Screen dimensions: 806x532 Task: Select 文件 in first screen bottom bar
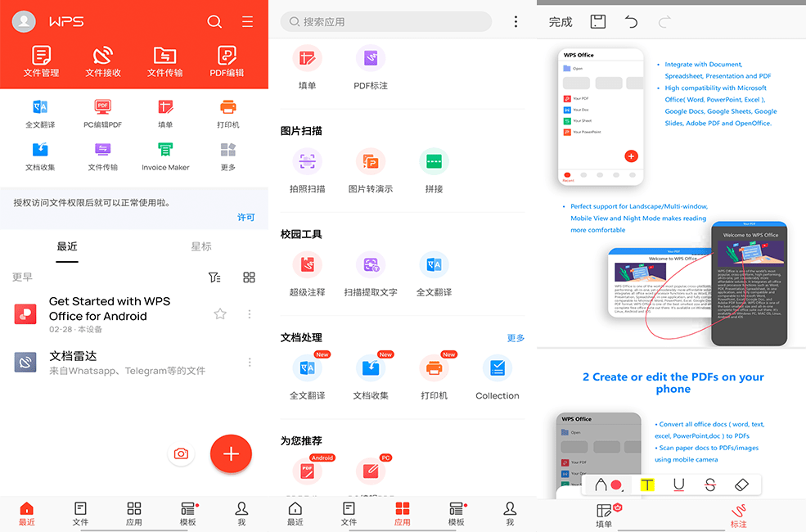(x=80, y=514)
